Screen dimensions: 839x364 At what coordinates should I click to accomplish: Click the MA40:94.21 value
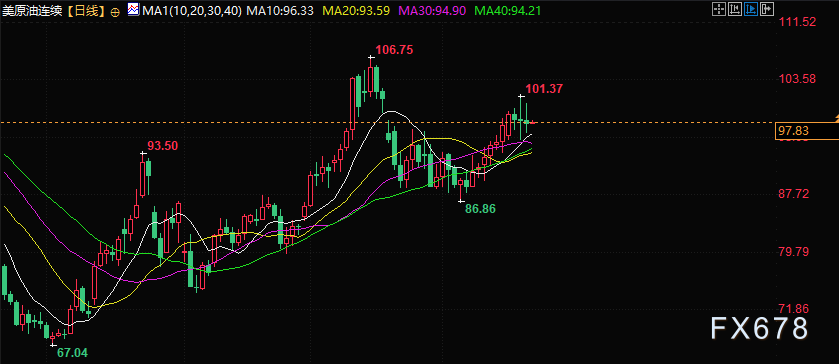[508, 11]
